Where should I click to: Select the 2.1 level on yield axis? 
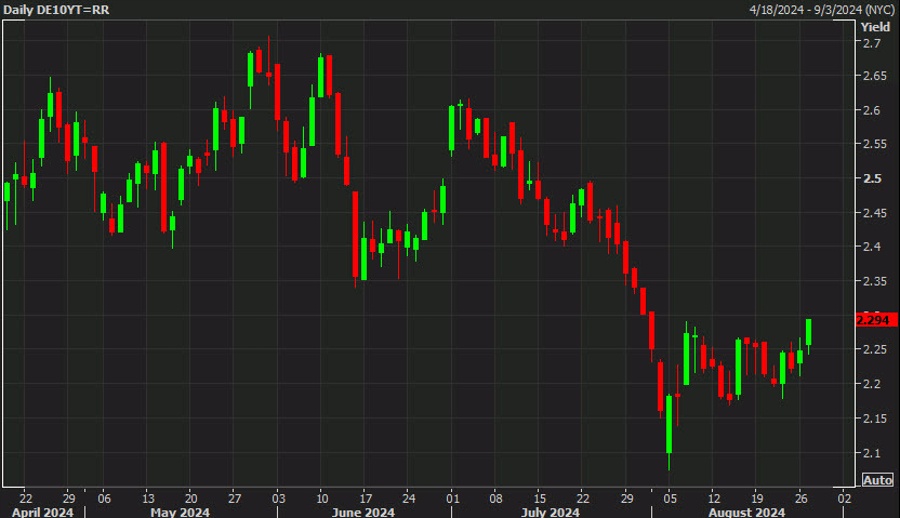point(872,452)
